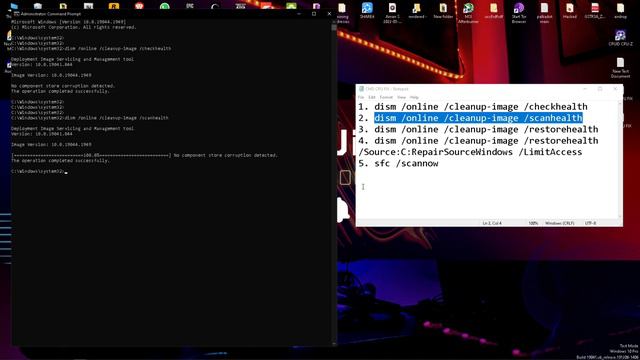
Task: Open the blue SHAREit-style desktop shortcut
Action: (367, 11)
